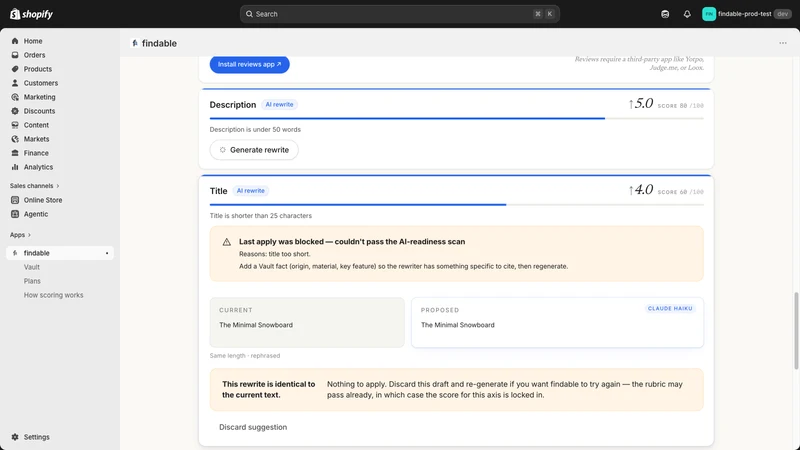This screenshot has height=450, width=800.
Task: Open the Plans subpage
Action: point(32,281)
